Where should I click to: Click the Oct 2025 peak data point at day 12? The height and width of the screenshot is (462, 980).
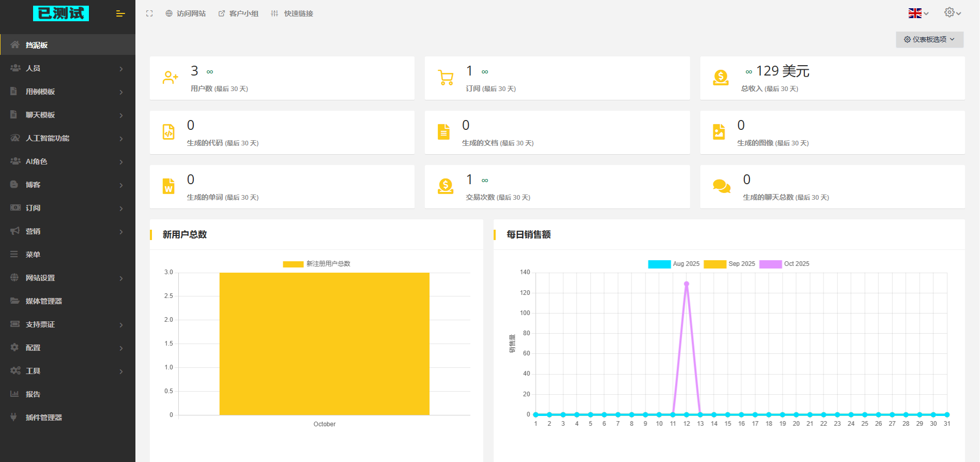[x=686, y=284]
